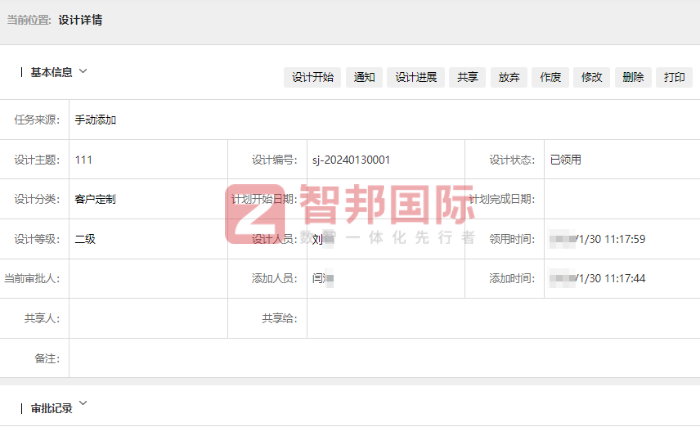Click the 共享 button
Viewport: 700px width, 428px height.
467,77
